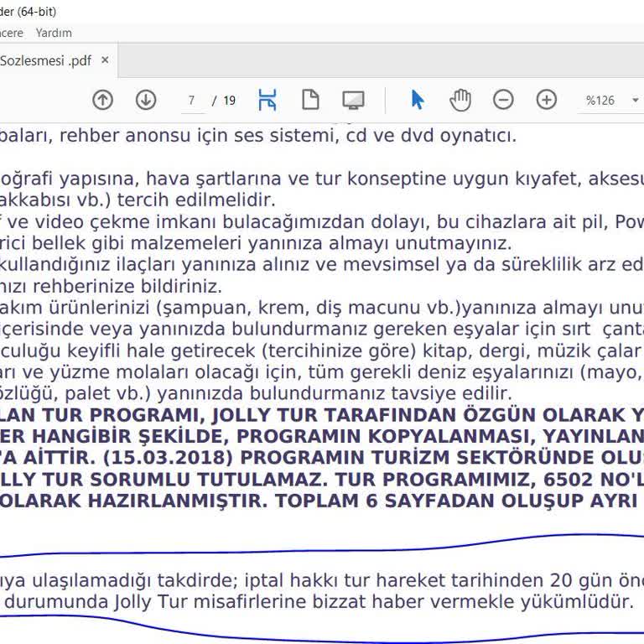
Task: Select the fit one full page icon
Action: (x=310, y=100)
